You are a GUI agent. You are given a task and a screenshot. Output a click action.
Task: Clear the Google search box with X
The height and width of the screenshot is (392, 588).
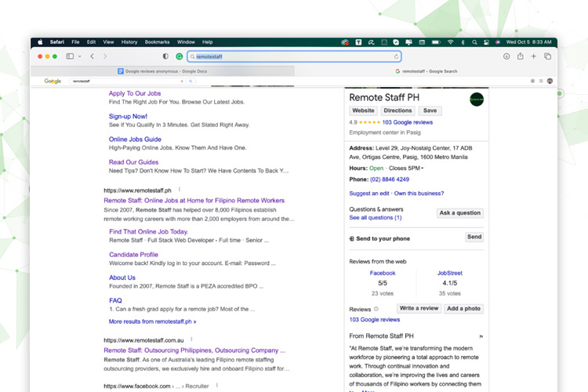(x=182, y=81)
